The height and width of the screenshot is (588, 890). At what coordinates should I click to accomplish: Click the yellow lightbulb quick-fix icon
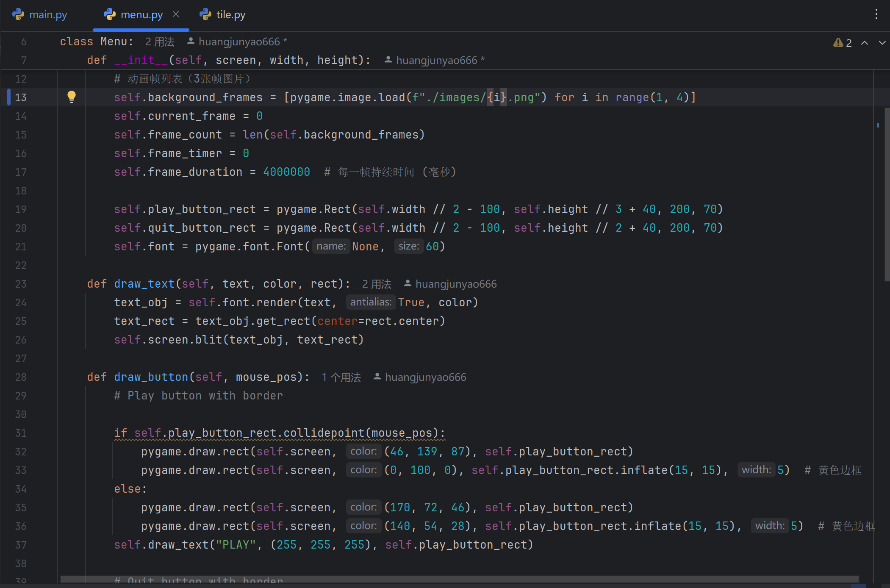pos(72,97)
